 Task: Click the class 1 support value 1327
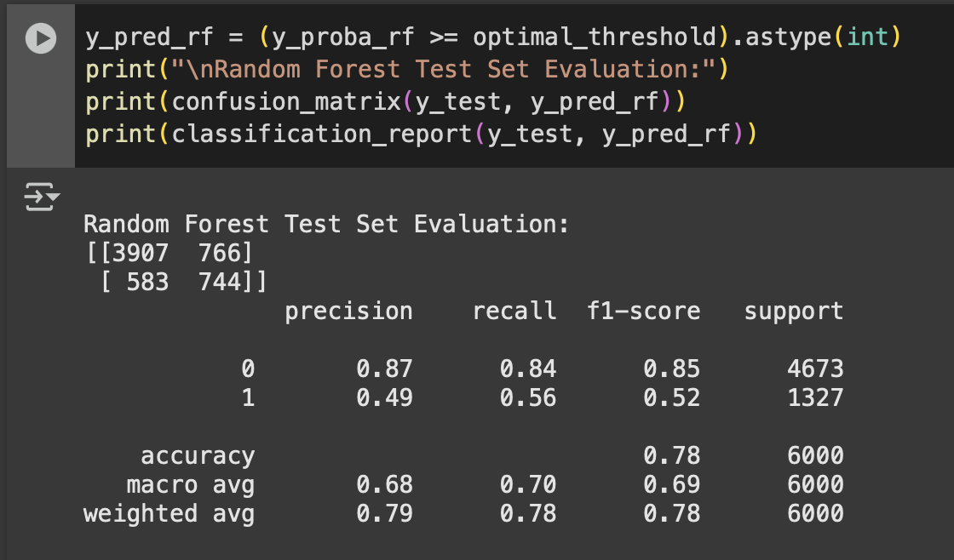[815, 397]
